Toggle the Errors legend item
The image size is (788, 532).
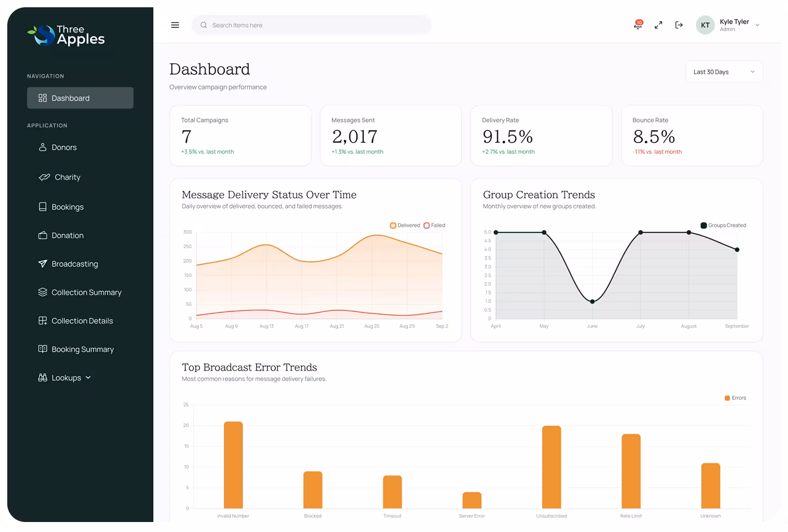pos(735,398)
